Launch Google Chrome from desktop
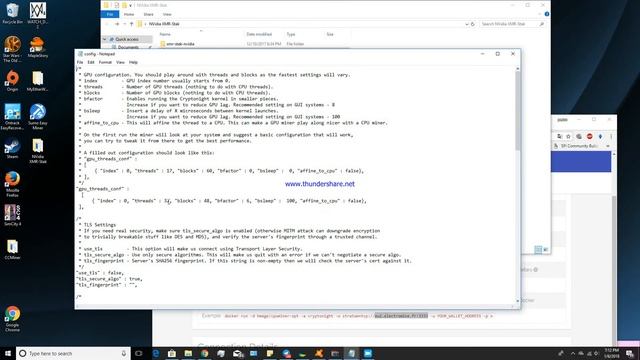 click(x=12, y=319)
